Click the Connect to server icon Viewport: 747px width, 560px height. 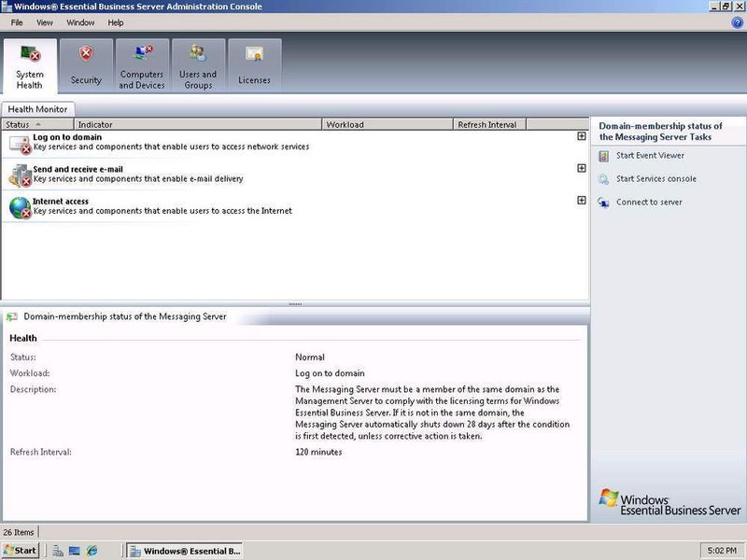click(603, 203)
